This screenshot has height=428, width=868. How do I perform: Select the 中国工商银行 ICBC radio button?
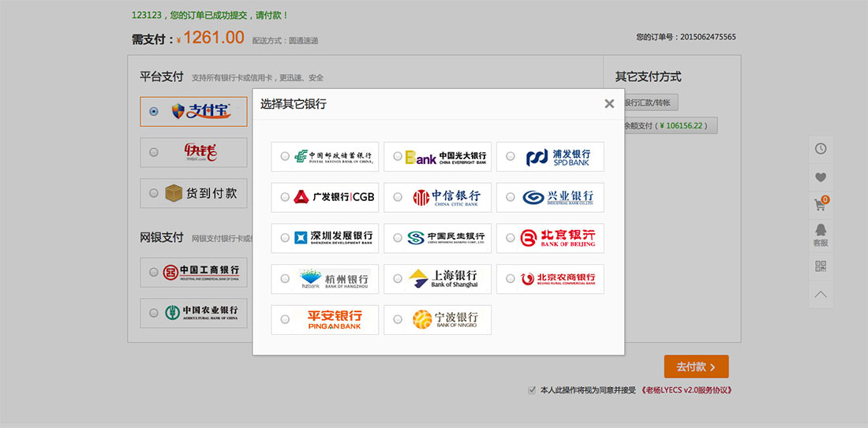pyautogui.click(x=153, y=272)
